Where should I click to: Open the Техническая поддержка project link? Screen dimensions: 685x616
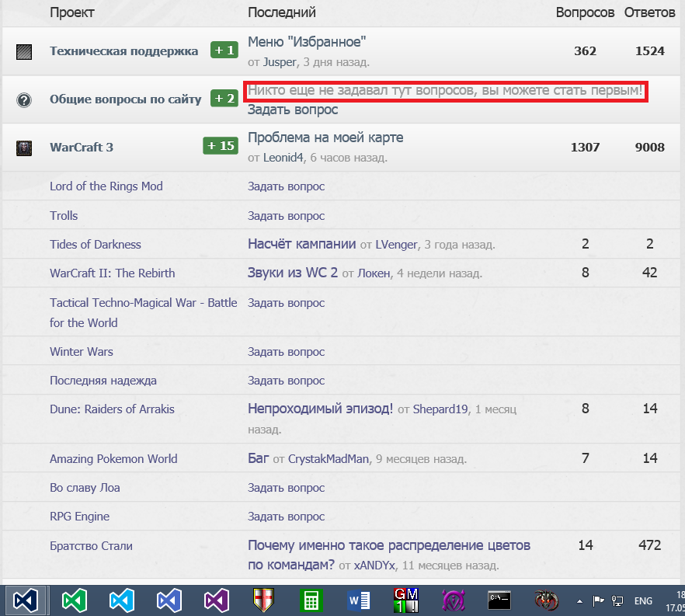click(x=123, y=51)
